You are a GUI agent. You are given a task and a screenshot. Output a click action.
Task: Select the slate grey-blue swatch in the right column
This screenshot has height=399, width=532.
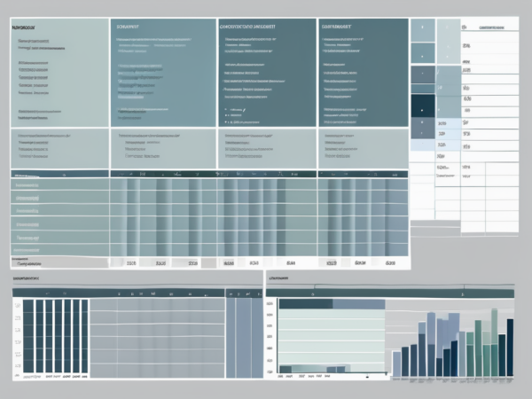[422, 74]
